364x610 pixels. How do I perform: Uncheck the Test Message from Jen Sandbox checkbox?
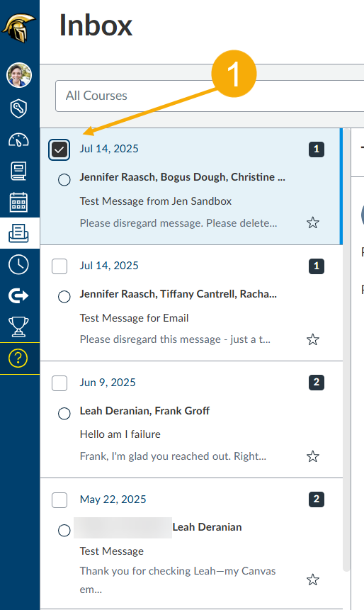[59, 149]
